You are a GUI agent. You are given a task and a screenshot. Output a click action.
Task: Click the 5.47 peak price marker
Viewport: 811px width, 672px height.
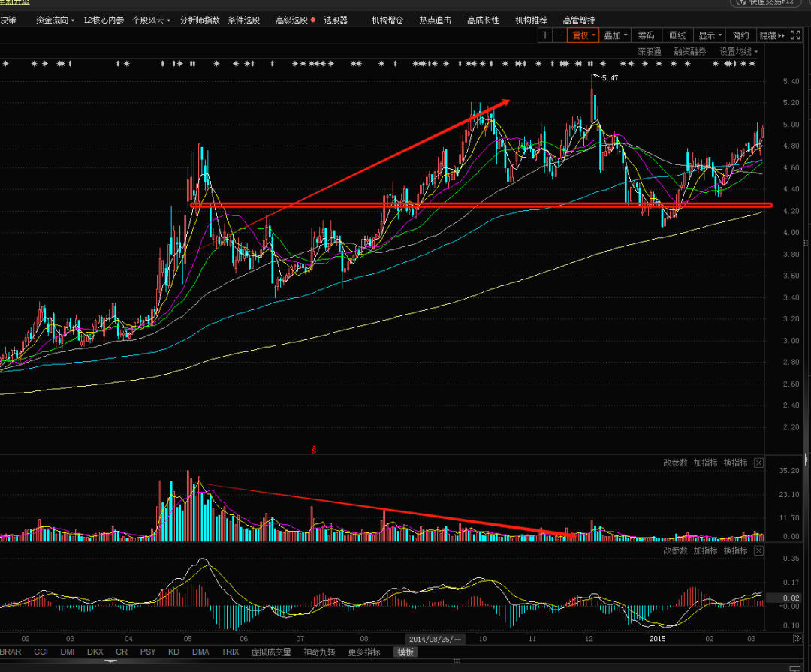[x=610, y=78]
